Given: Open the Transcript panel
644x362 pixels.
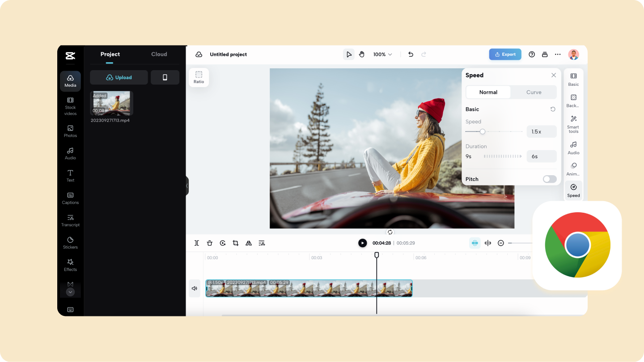Looking at the screenshot, I should tap(70, 221).
